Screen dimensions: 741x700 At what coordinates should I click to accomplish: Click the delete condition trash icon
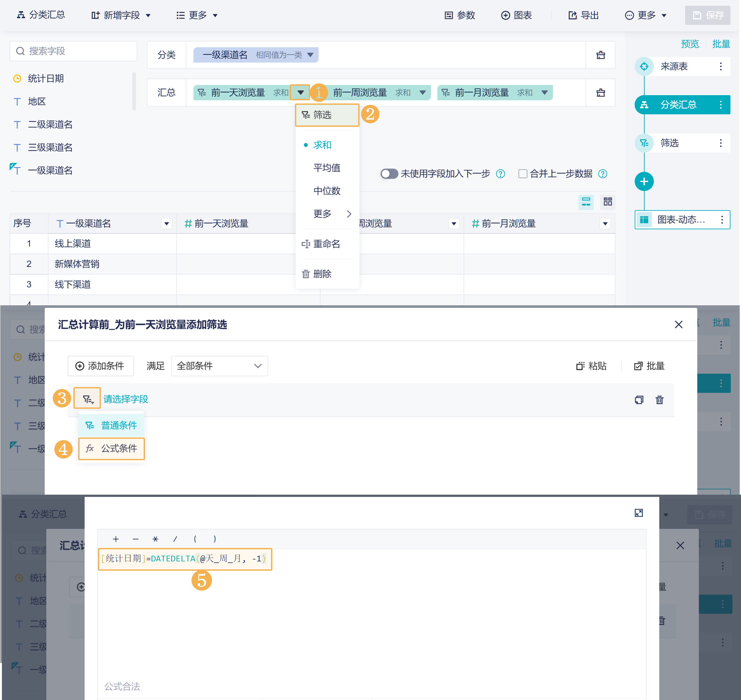[x=659, y=400]
